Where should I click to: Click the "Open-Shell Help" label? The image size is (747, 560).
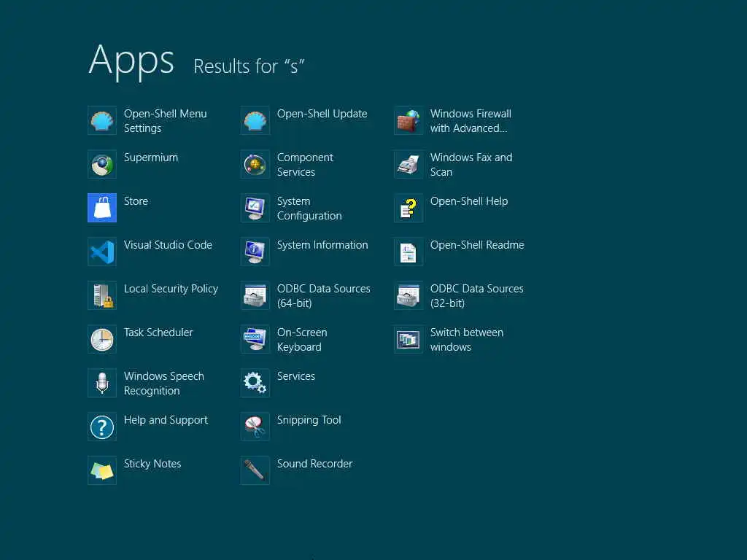[x=469, y=201]
